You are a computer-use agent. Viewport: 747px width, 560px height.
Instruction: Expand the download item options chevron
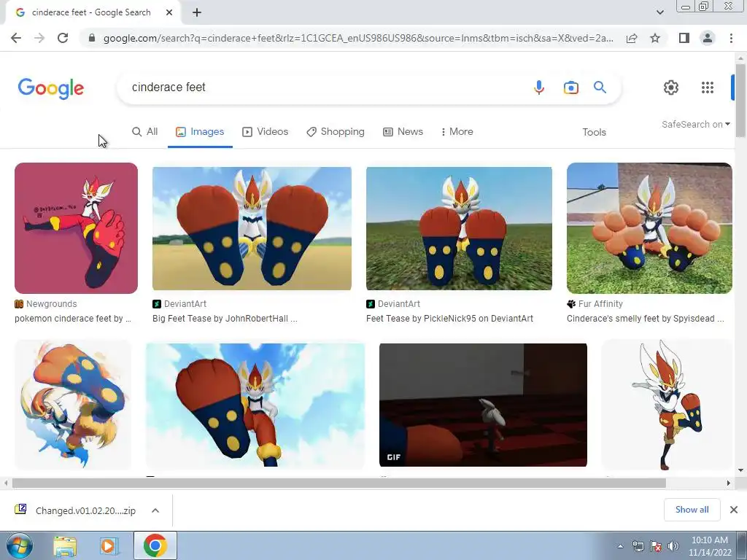(x=155, y=510)
